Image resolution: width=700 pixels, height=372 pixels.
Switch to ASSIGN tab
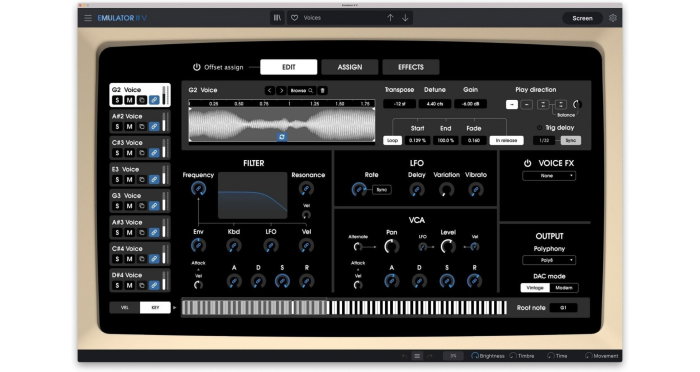click(350, 67)
